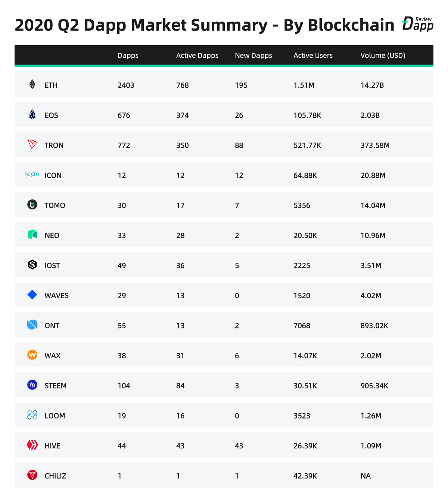Screen dimensions: 448x504
Task: Click the red HIVE logo icon
Action: coord(32,445)
